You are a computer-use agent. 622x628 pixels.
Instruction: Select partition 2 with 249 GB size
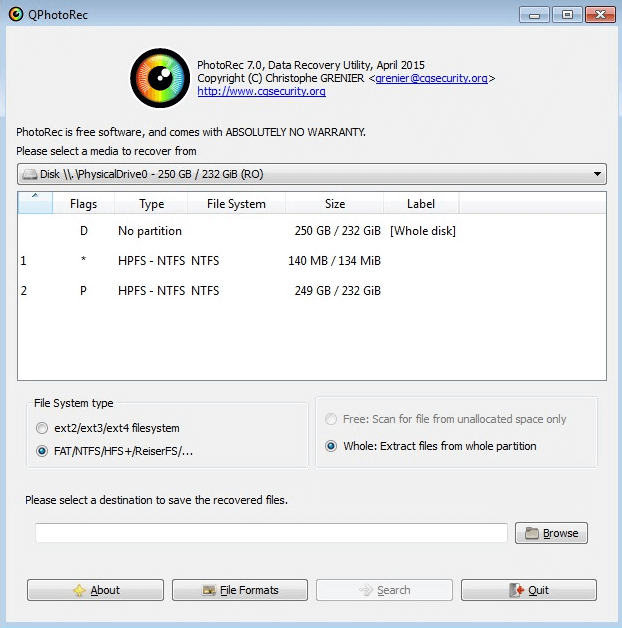(312, 291)
